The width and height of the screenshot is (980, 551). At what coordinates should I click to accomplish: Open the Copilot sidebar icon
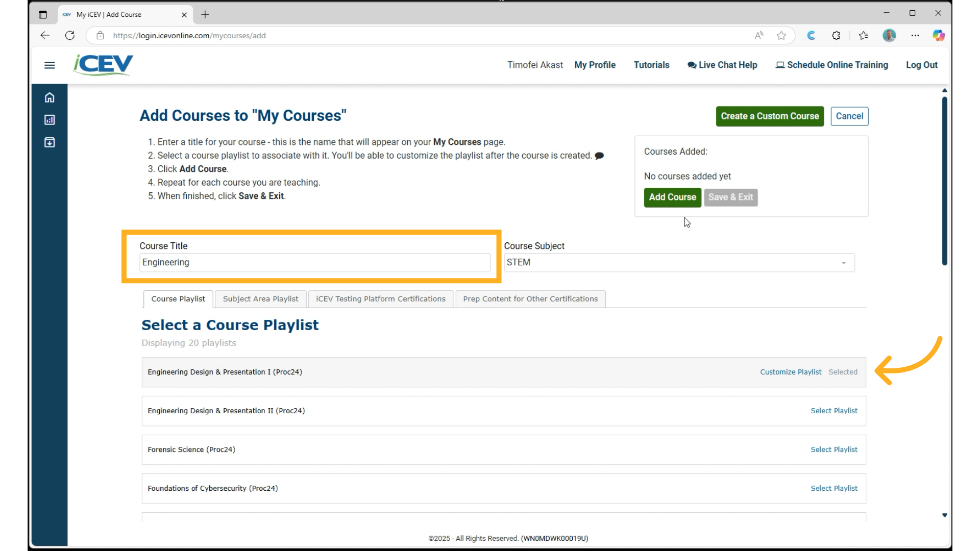pos(938,35)
